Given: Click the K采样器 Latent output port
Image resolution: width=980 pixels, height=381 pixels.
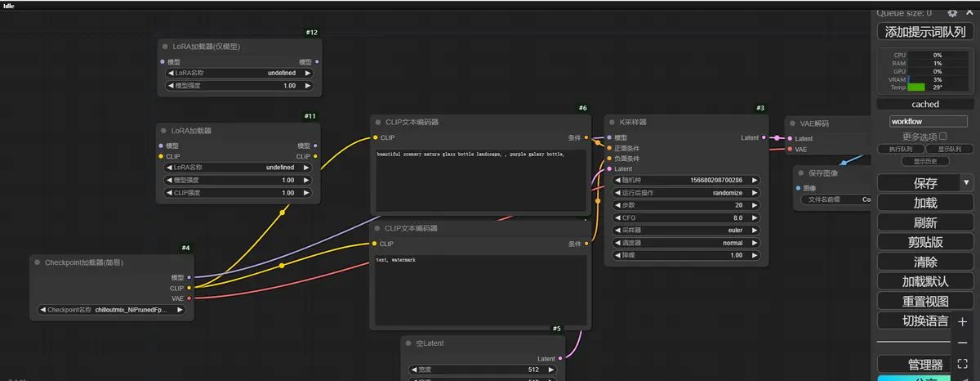Looking at the screenshot, I should coord(764,138).
